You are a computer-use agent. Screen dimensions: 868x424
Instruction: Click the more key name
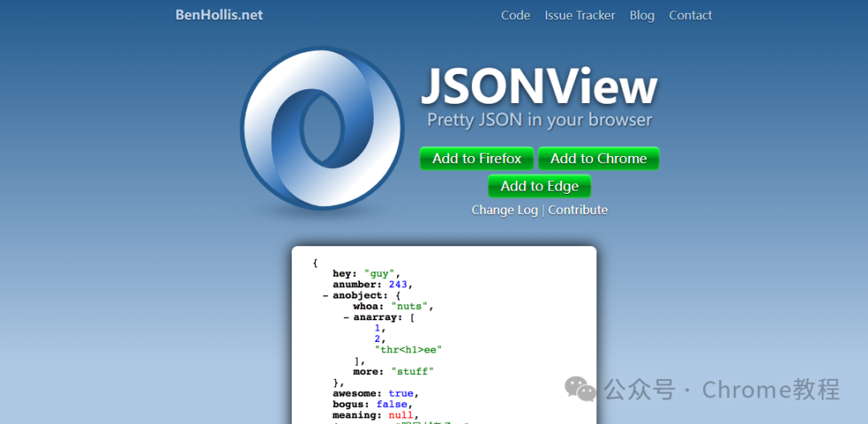(369, 372)
